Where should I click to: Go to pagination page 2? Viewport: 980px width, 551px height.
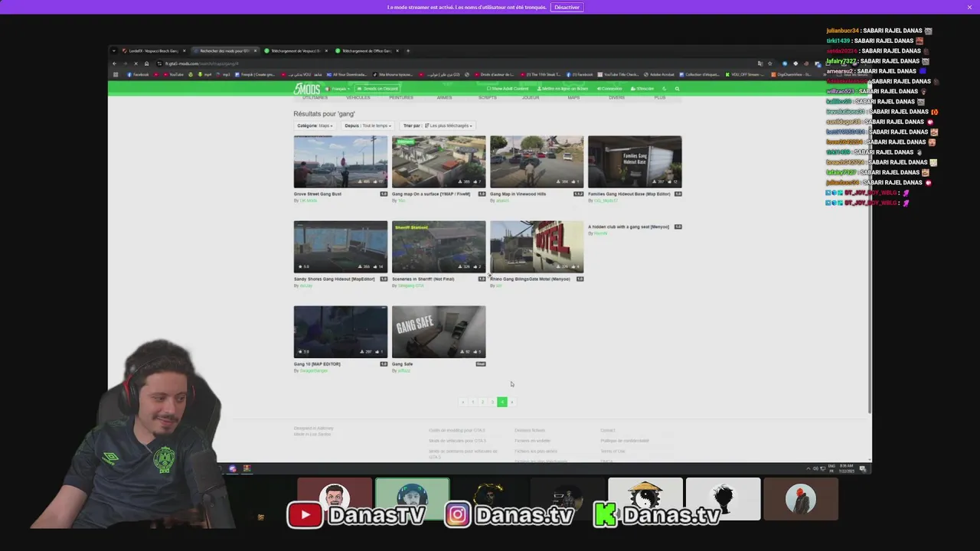point(482,402)
